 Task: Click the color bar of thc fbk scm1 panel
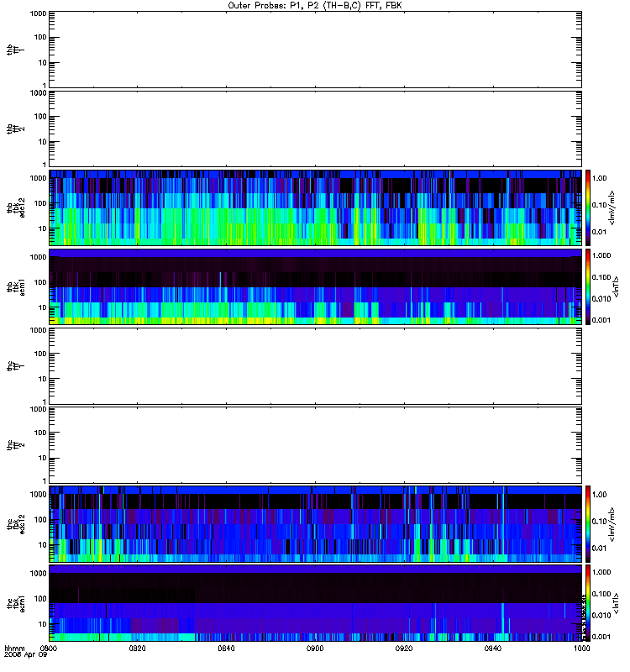pos(588,603)
